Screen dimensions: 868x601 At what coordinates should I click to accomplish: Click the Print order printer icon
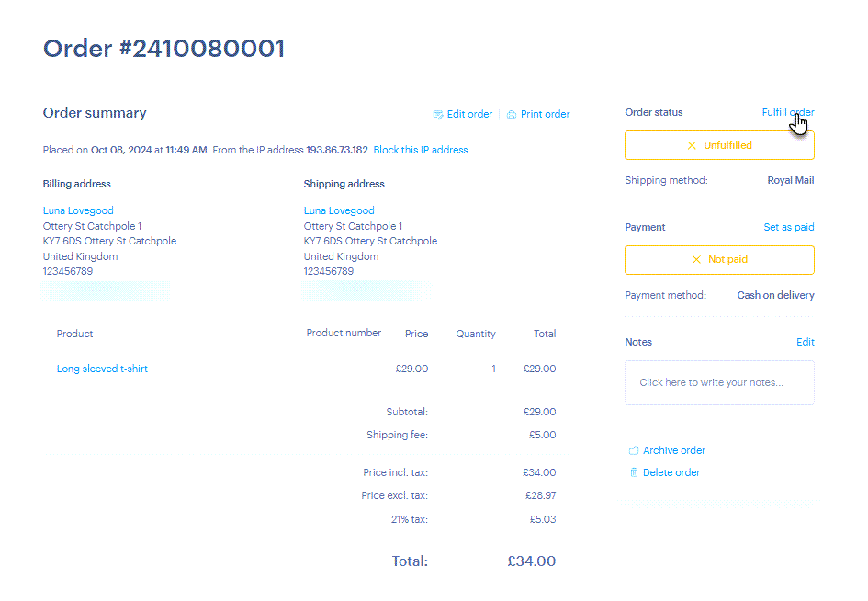coord(512,115)
